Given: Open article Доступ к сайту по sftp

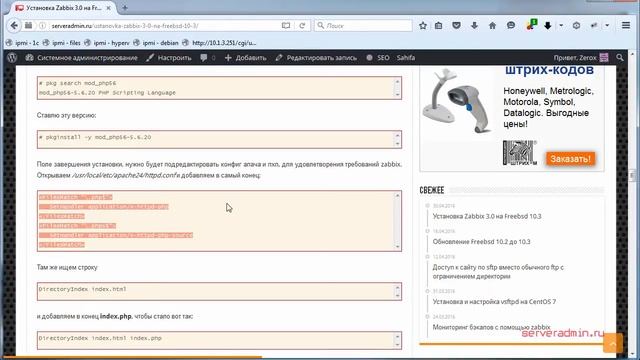Looking at the screenshot, I should click(498, 272).
